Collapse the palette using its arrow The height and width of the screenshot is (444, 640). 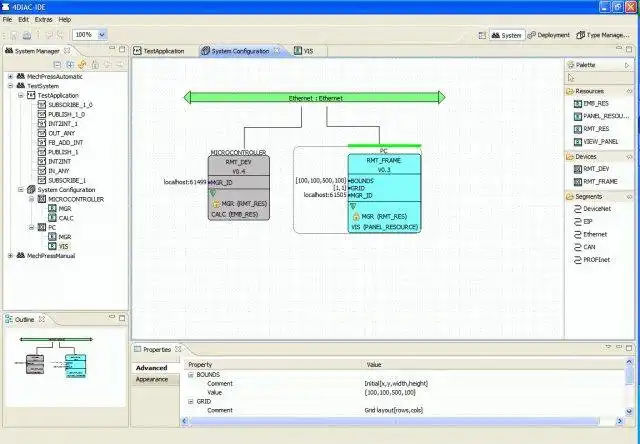pos(627,65)
